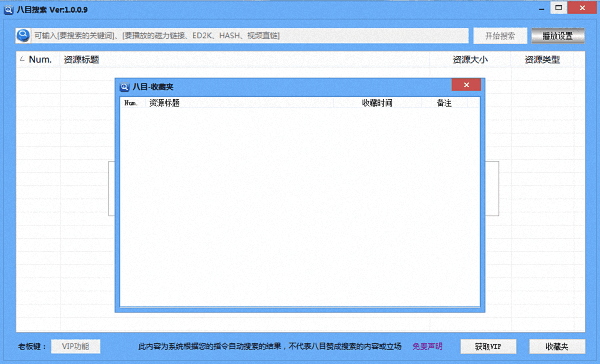Screen dimensions: 600x364
Task: Click 资源大小 column header
Action: click(470, 60)
